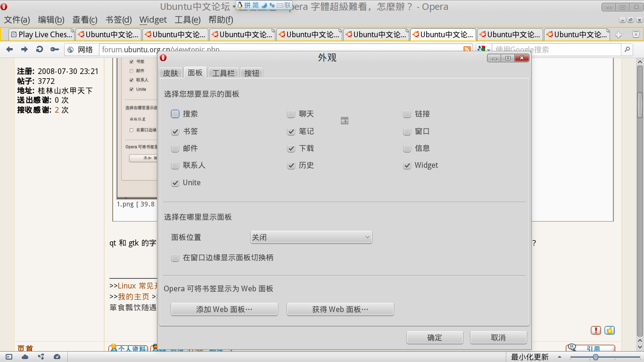This screenshot has width=644, height=362.
Task: Click the Google search engine icon
Action: [481, 49]
